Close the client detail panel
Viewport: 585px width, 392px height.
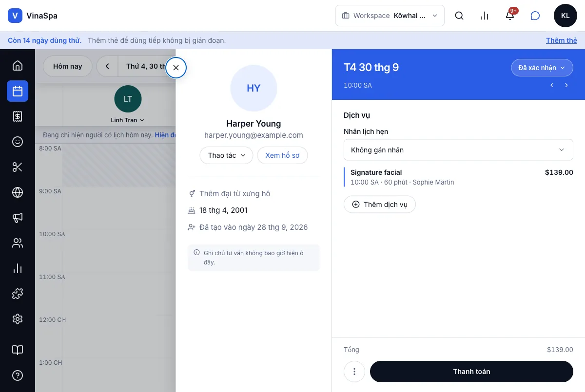(176, 68)
